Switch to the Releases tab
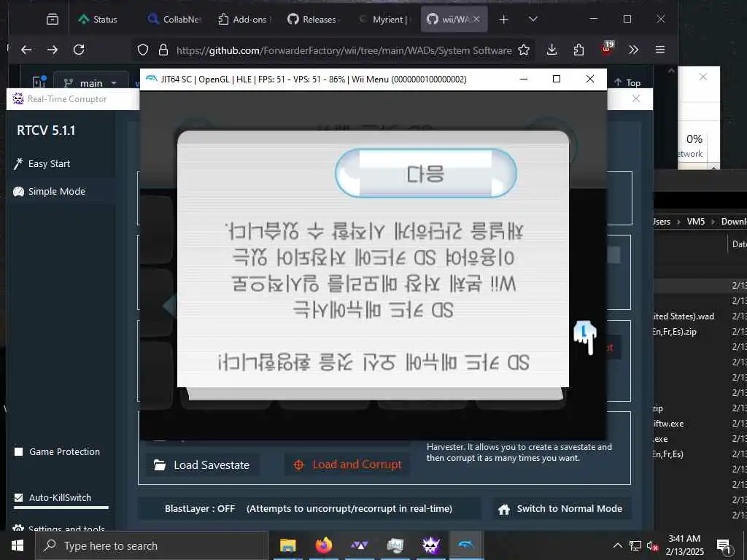The image size is (747, 560). point(314,19)
